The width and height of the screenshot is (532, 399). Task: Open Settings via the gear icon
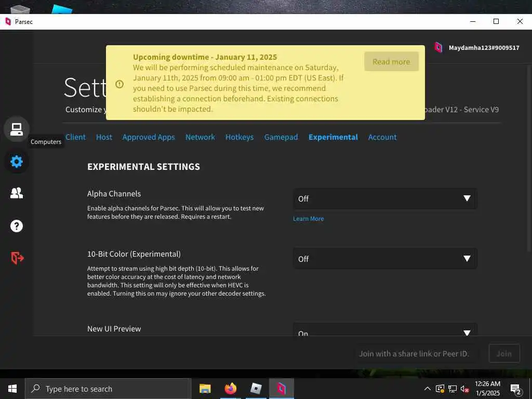(16, 162)
